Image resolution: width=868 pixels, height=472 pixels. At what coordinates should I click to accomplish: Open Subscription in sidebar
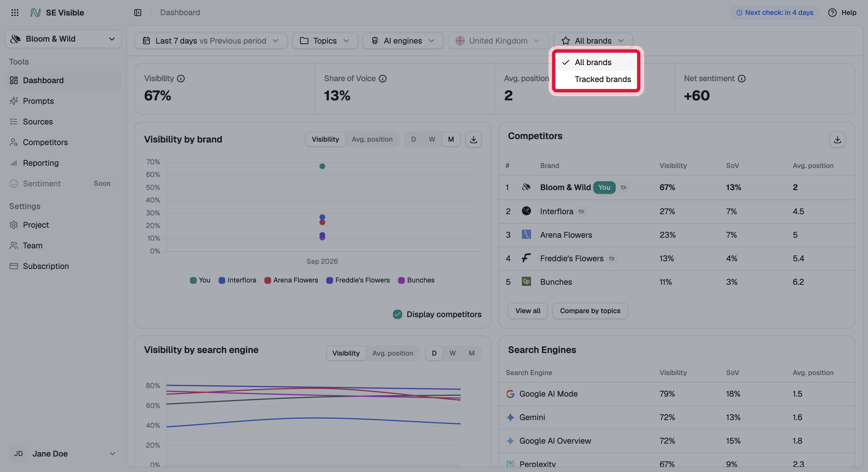[63, 266]
